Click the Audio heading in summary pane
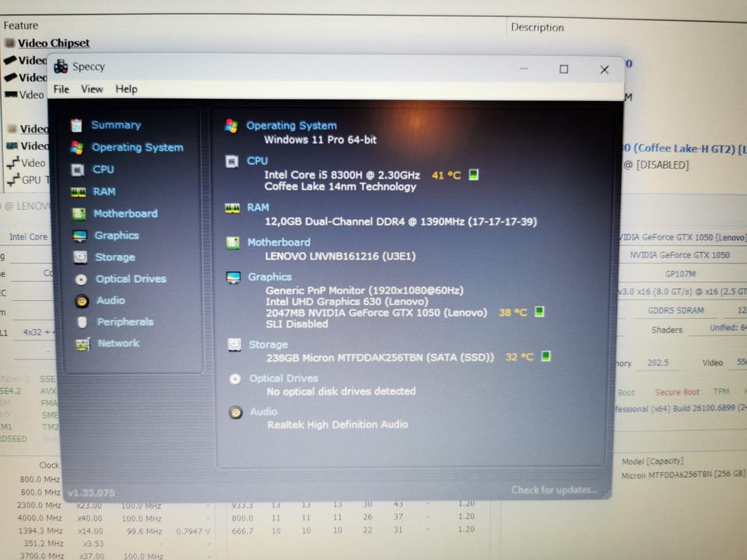The image size is (747, 560). click(264, 411)
